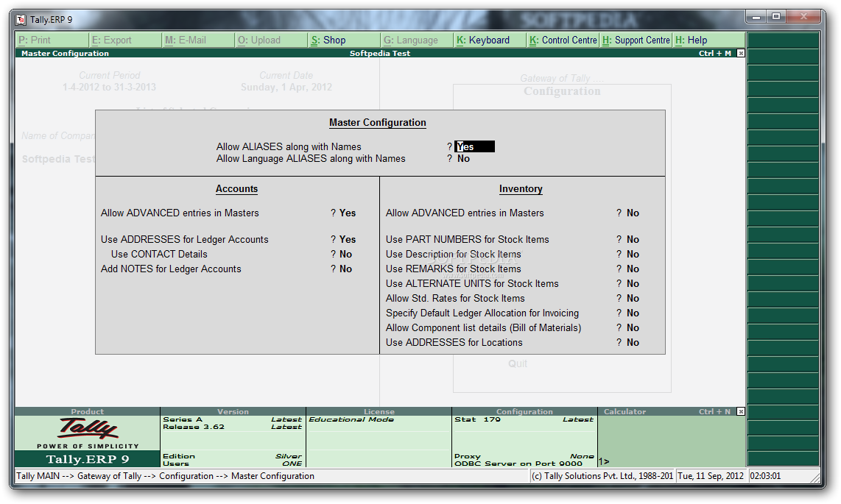Click the breadcrumb path in status bar

point(165,476)
